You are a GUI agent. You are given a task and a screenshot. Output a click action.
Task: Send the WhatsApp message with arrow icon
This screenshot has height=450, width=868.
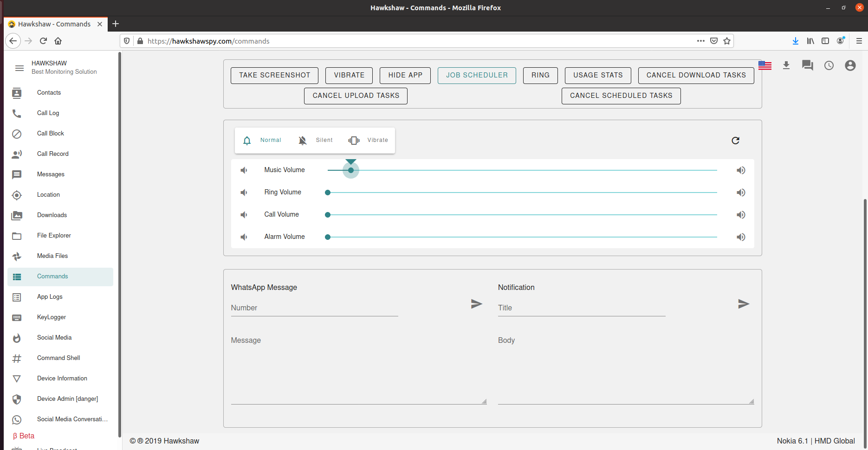[x=477, y=304]
